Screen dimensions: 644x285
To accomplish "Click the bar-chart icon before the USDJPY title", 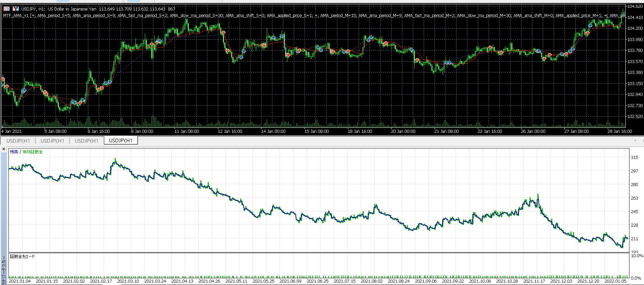I will click(x=16, y=9).
